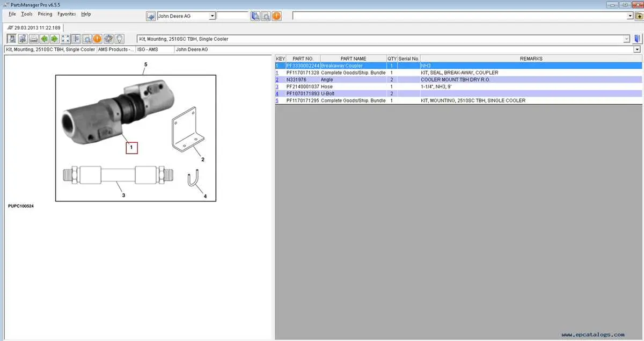Image resolution: width=644 pixels, height=341 pixels.
Task: Select part number PF2140001037
Action: click(x=303, y=86)
